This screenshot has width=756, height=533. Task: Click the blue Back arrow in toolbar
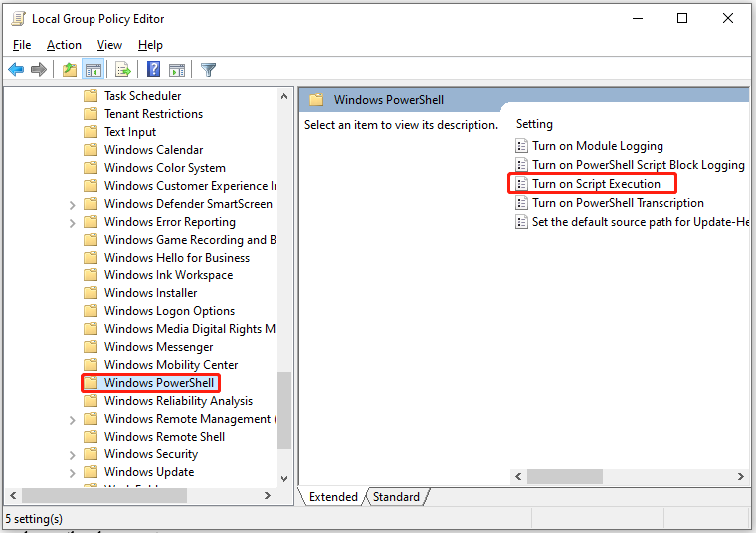click(16, 70)
